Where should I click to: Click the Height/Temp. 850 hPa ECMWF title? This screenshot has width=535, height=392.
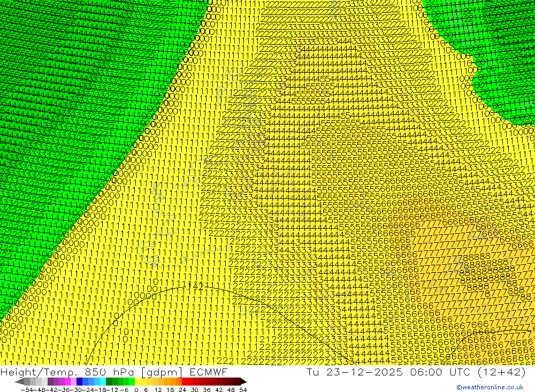coord(113,372)
